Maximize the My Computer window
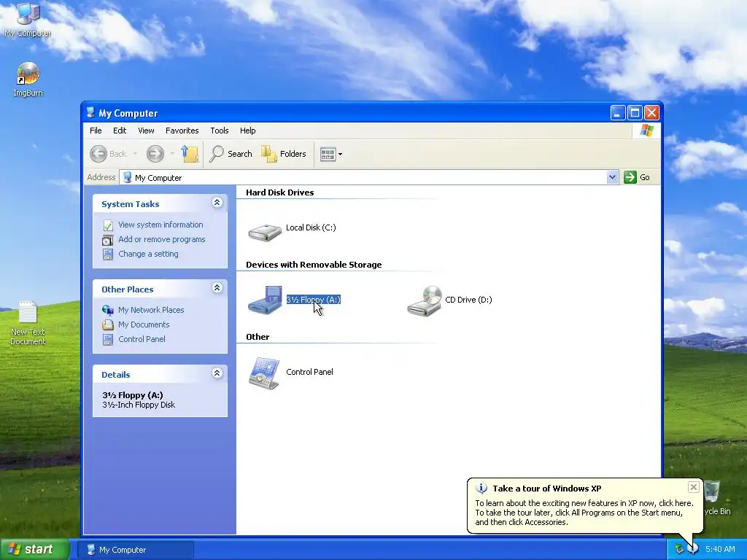Image resolution: width=747 pixels, height=560 pixels. pyautogui.click(x=635, y=113)
